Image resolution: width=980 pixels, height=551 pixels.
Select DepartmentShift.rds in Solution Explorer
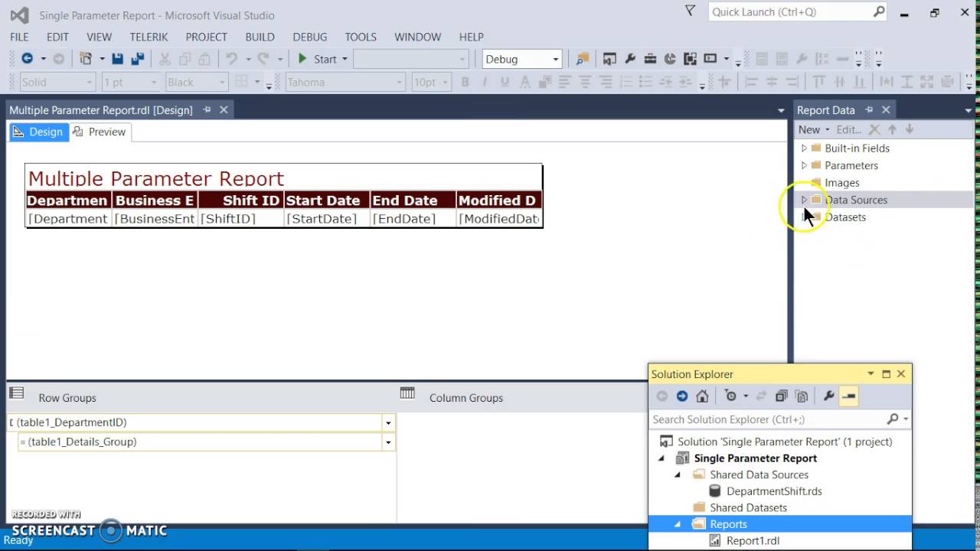(x=774, y=491)
